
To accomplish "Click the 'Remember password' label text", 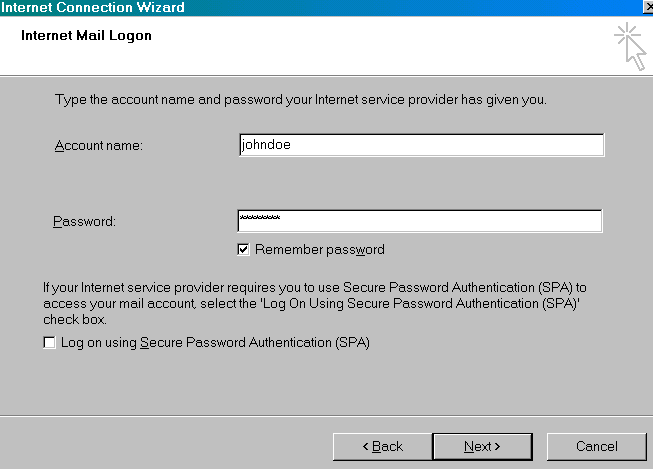I will (x=320, y=249).
